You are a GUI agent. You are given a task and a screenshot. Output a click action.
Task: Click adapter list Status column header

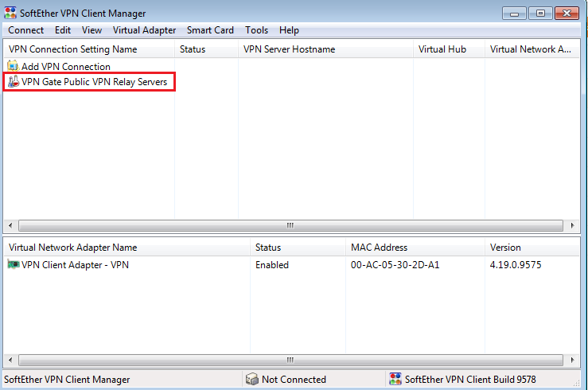tap(298, 248)
